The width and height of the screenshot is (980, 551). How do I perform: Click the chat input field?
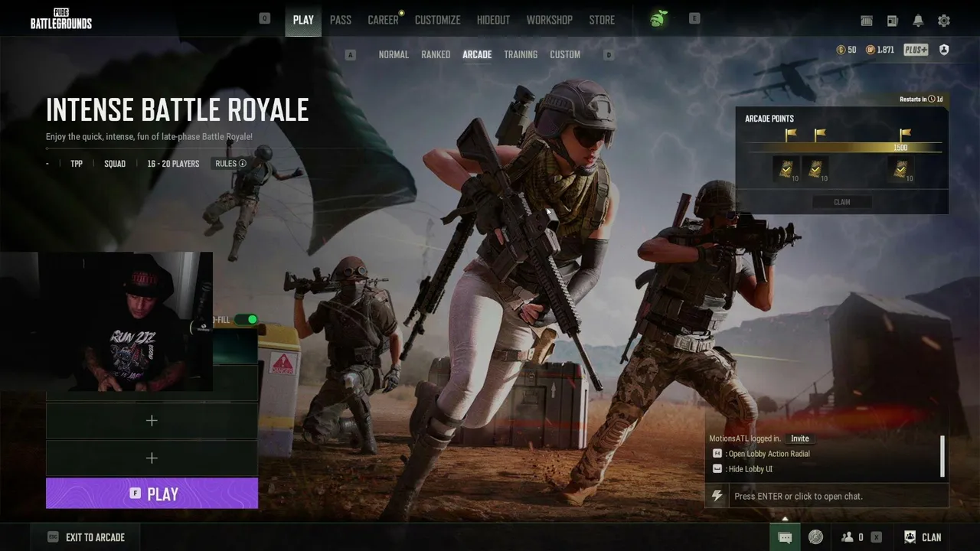(838, 496)
